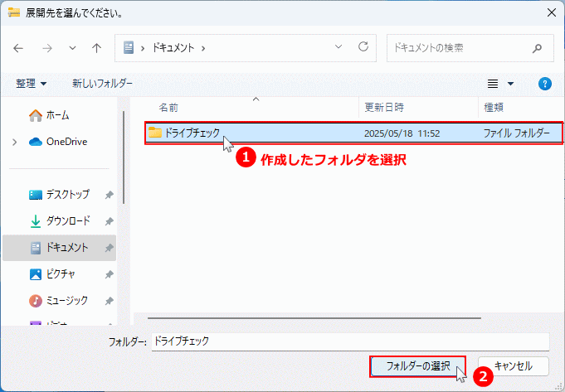Click the navigation pane vertical scrollbar
Viewport: 565px width, 392px height.
tap(124, 157)
